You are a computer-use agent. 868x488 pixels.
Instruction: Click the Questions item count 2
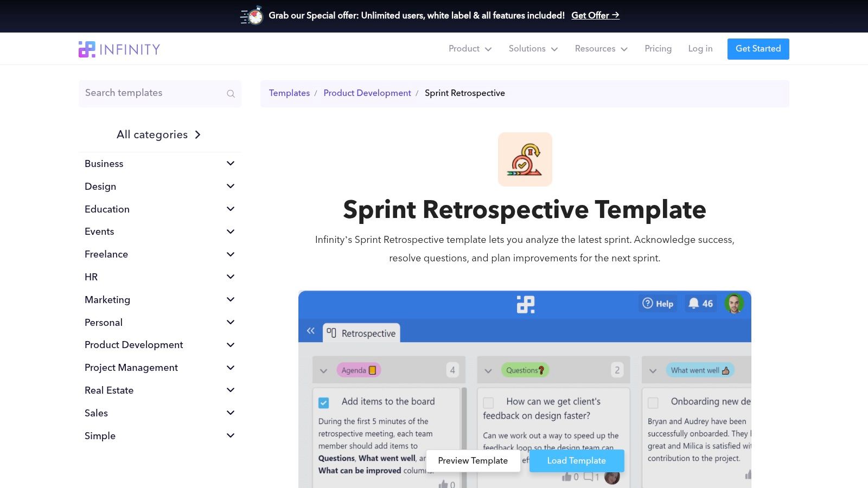[617, 370]
